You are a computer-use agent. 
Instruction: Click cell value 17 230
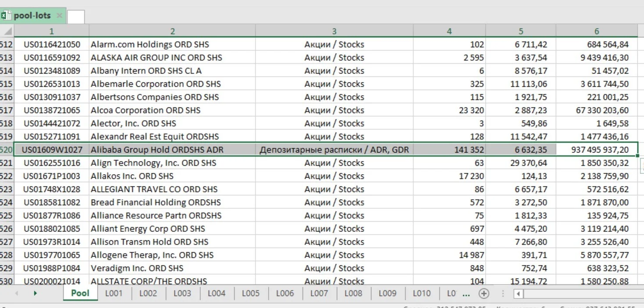pos(449,176)
